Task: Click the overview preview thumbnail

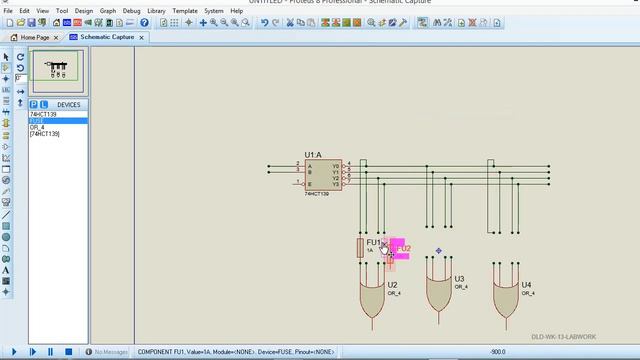Action: tap(58, 71)
